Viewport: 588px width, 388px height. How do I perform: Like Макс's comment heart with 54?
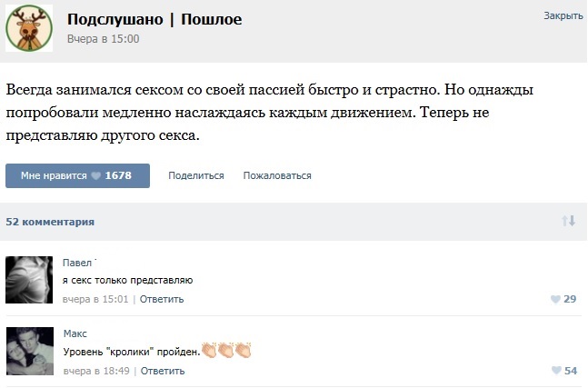pyautogui.click(x=556, y=371)
